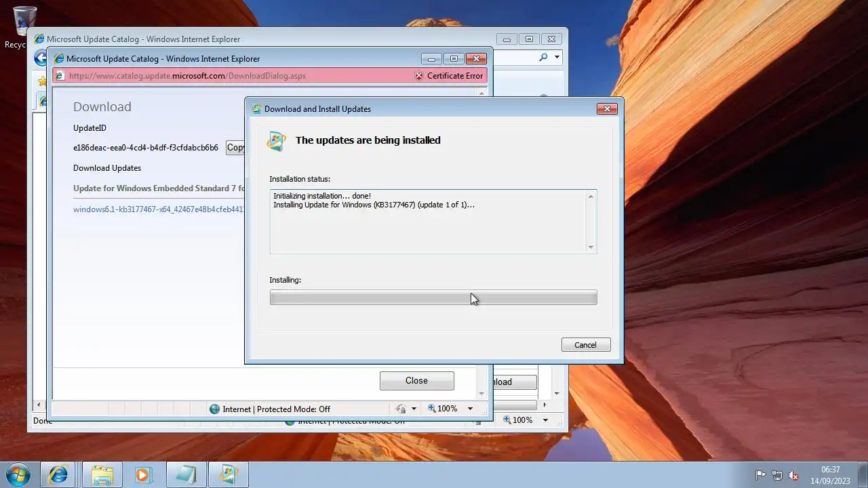The image size is (868, 488).
Task: Close the Download and Install Updates dialog
Action: (x=606, y=108)
